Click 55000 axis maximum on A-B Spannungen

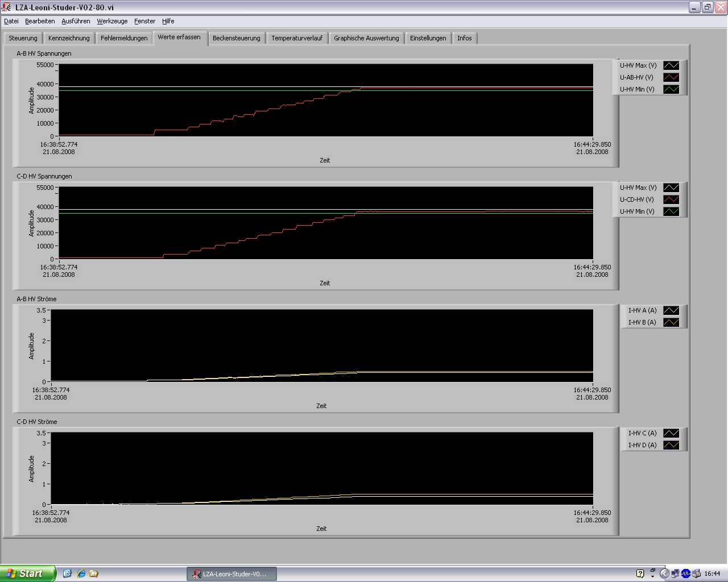click(x=45, y=65)
